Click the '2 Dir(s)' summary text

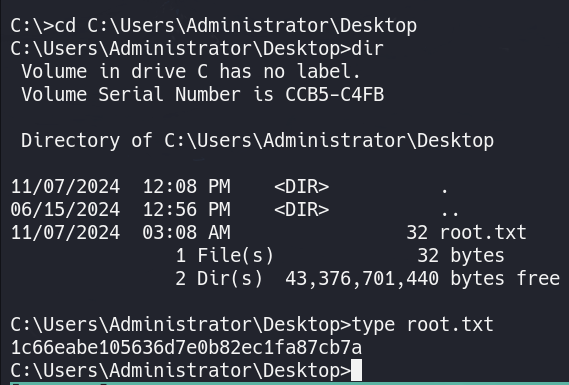(219, 279)
